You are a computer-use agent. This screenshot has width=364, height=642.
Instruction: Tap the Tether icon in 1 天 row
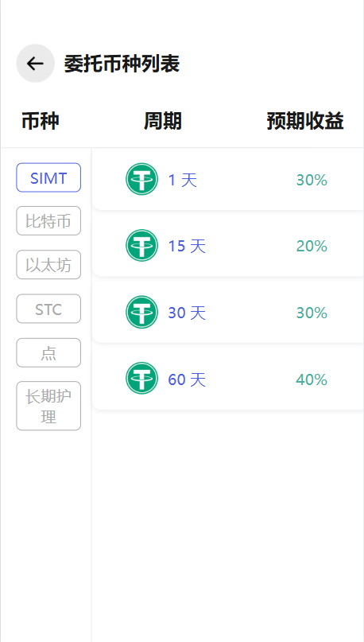tap(141, 179)
